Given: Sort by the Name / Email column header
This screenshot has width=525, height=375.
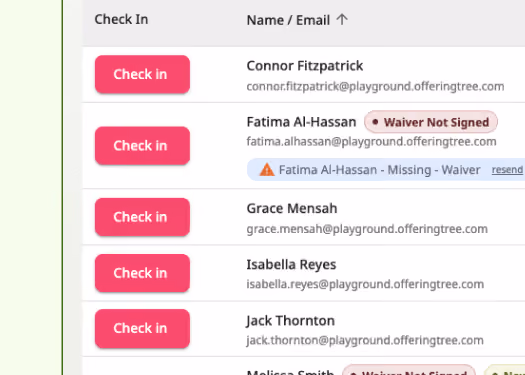Looking at the screenshot, I should click(x=288, y=20).
